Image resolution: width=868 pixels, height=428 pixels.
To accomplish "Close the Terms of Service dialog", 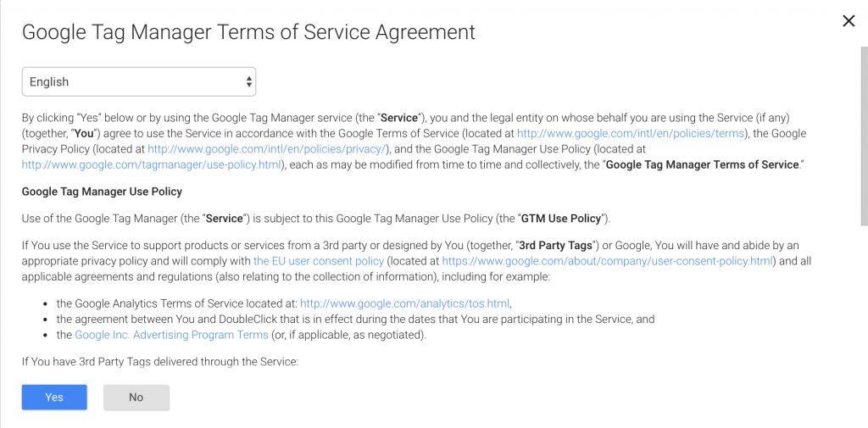I will click(x=848, y=21).
